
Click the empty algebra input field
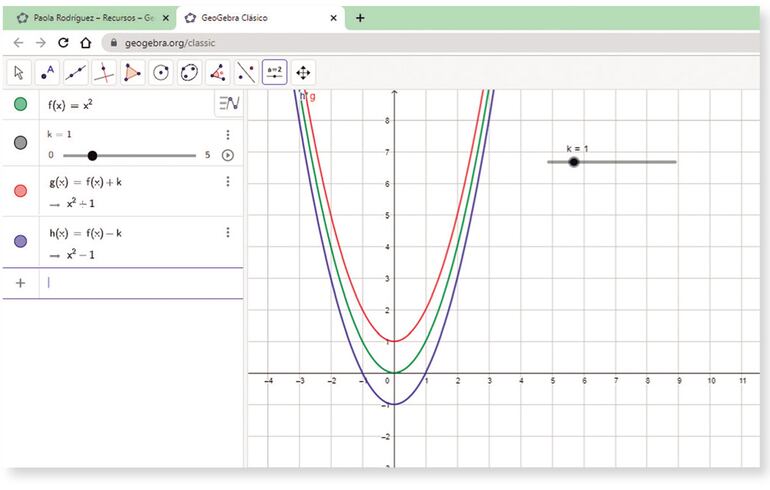141,283
